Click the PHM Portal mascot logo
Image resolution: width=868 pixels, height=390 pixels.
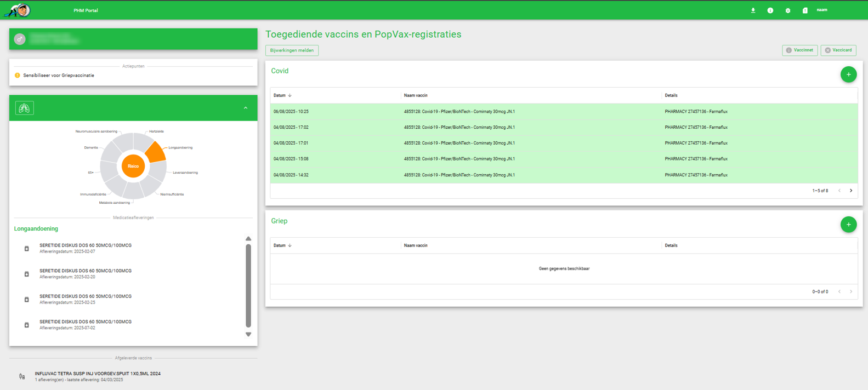coord(18,10)
